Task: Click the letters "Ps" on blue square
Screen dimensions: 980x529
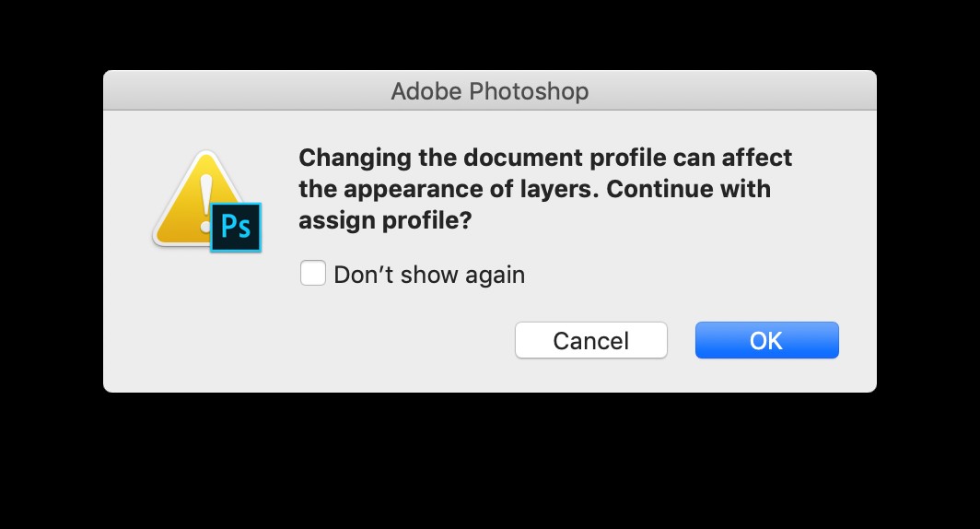Action: (236, 227)
